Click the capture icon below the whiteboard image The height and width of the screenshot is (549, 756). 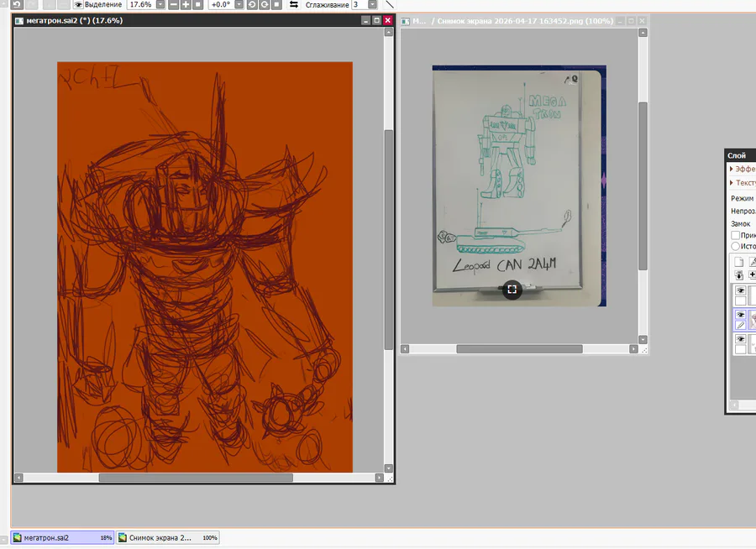point(512,290)
